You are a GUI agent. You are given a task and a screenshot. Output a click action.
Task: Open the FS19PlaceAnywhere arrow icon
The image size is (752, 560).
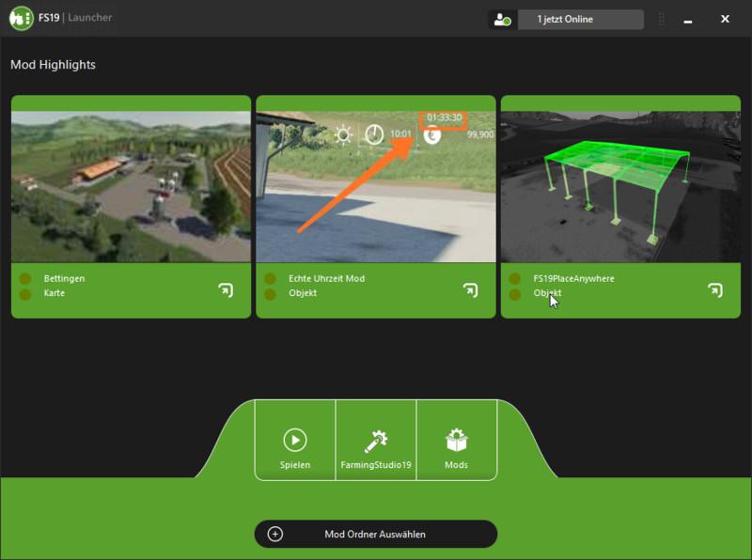[x=714, y=290]
